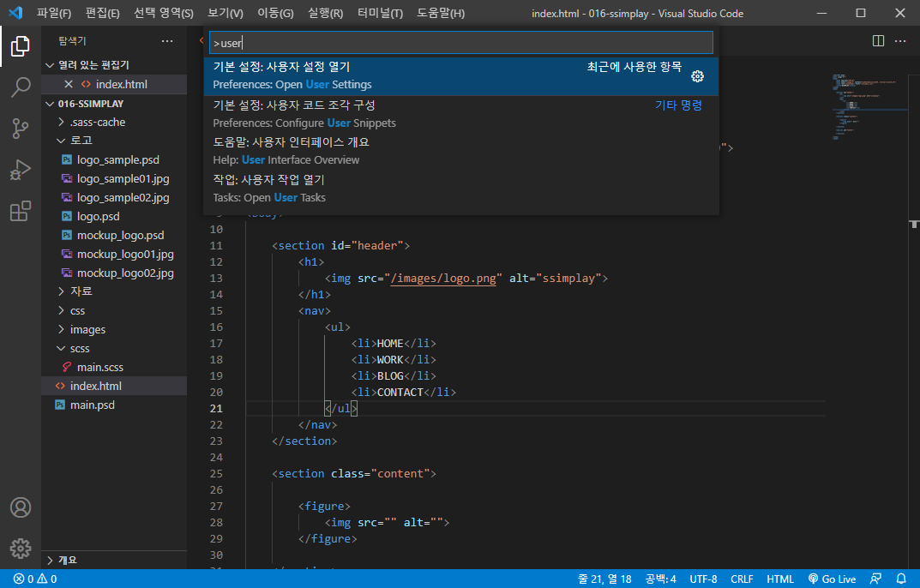Collapse the 016-SSIMPLAY folder section

[x=114, y=103]
